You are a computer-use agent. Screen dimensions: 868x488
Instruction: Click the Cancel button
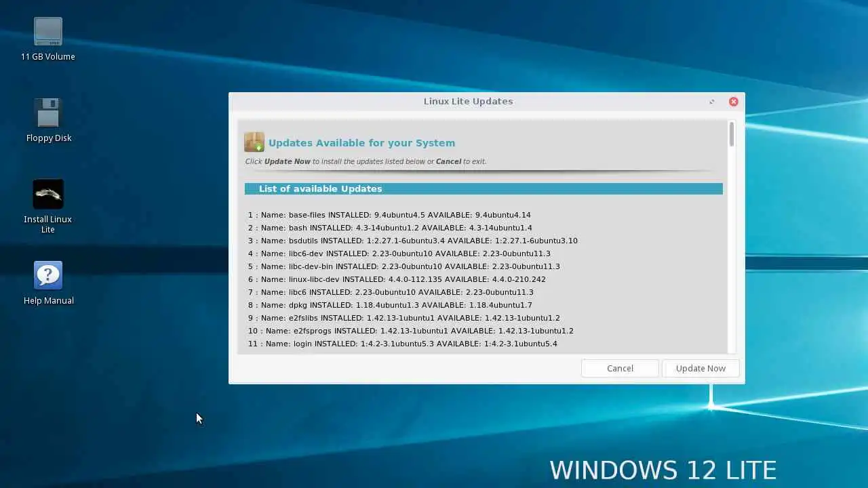(620, 368)
